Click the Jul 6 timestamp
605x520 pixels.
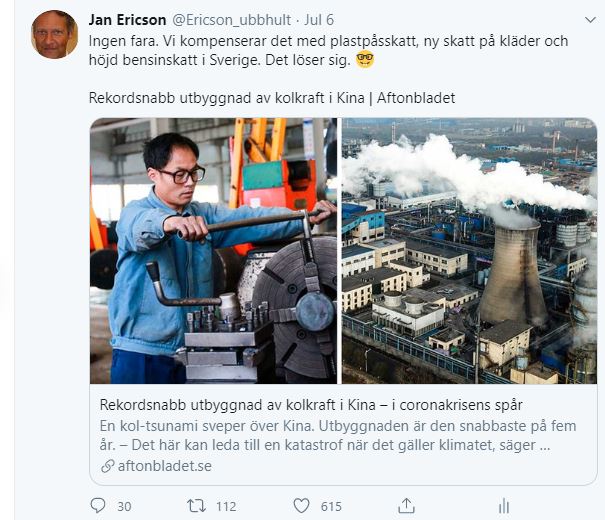click(x=319, y=20)
